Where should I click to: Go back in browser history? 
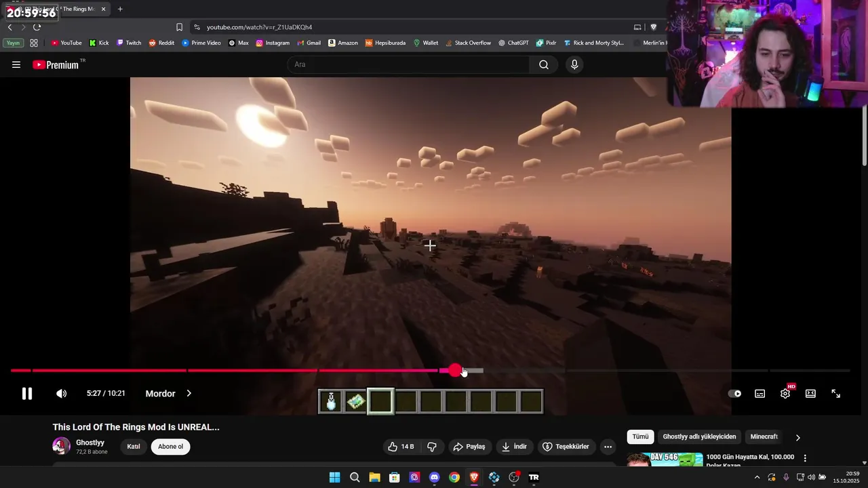[9, 27]
